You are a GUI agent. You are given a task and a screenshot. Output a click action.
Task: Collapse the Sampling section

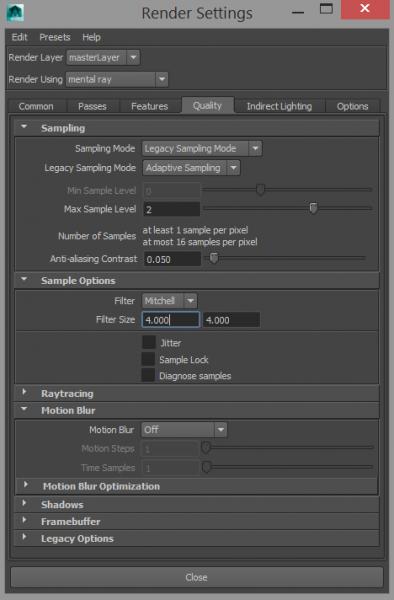click(197, 128)
